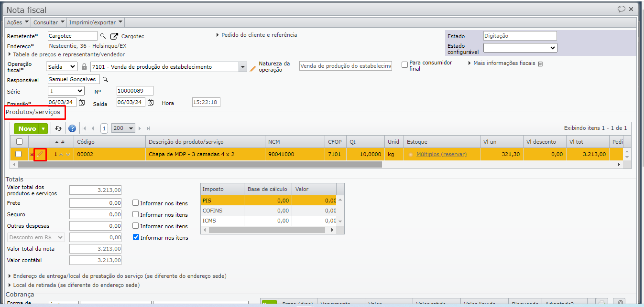Expand Mais informações fiscais section
Image resolution: width=644 pixels, height=307 pixels.
point(502,63)
